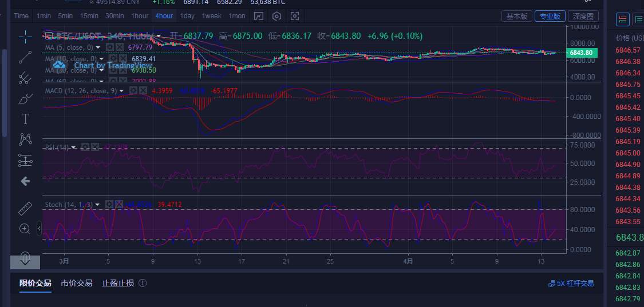This screenshot has width=644, height=307.
Task: Remove the MA 5 indicator
Action: pos(119,47)
